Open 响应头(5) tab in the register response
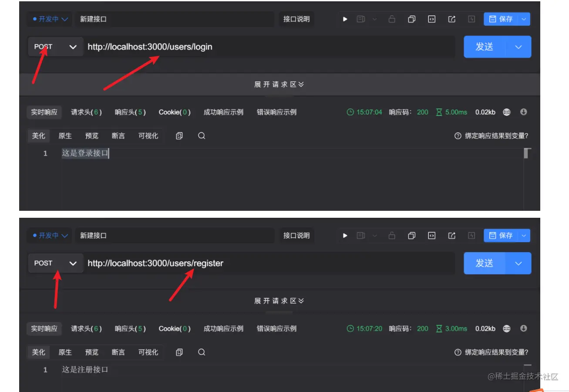 click(x=130, y=328)
